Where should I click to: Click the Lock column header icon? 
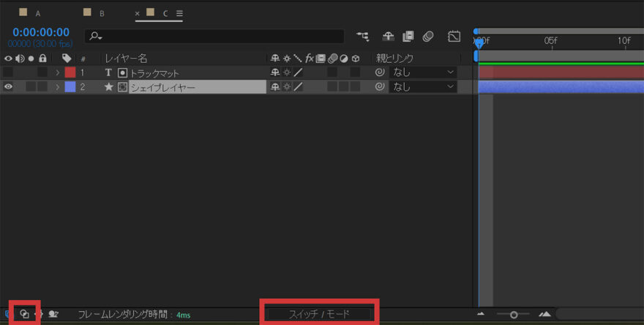click(x=42, y=59)
